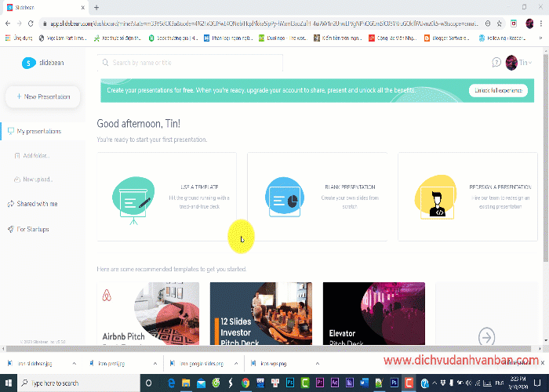Open the Airbnb Pitch template thumbnail
The width and height of the screenshot is (549, 392).
click(x=148, y=314)
